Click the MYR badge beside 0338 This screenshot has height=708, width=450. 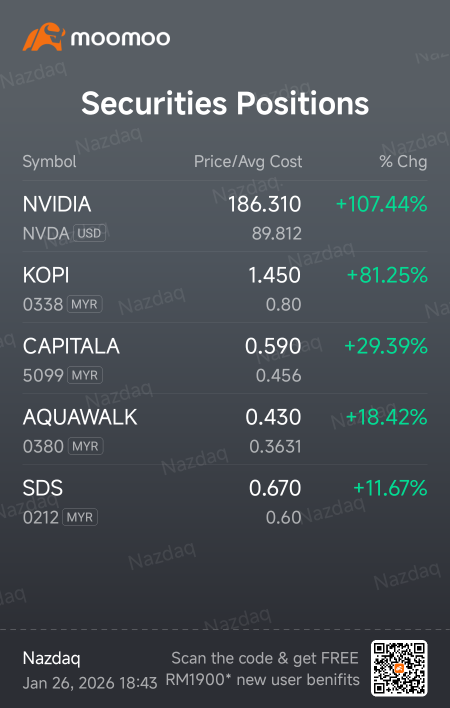click(84, 304)
